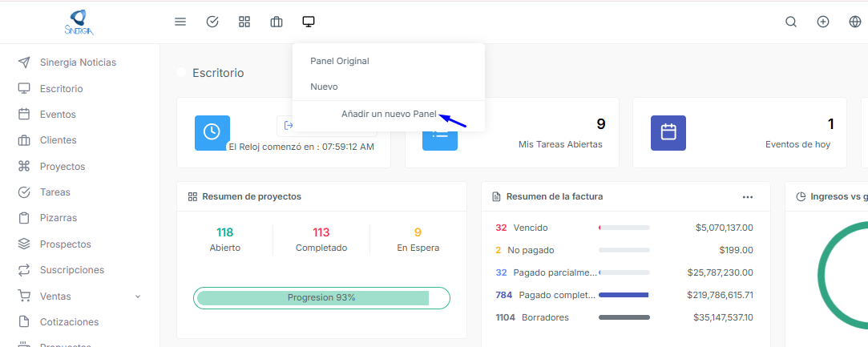Click the grid icon in Resumen de proyectos header

click(x=192, y=196)
